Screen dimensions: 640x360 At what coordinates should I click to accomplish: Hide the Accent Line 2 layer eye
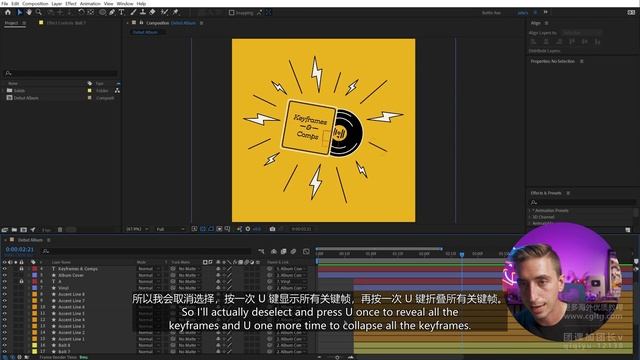click(x=4, y=333)
